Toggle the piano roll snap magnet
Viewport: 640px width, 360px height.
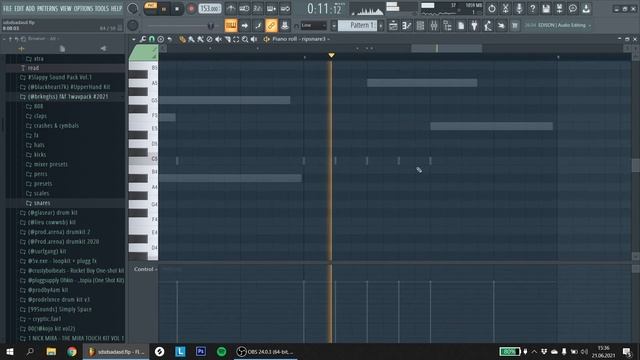tap(151, 39)
